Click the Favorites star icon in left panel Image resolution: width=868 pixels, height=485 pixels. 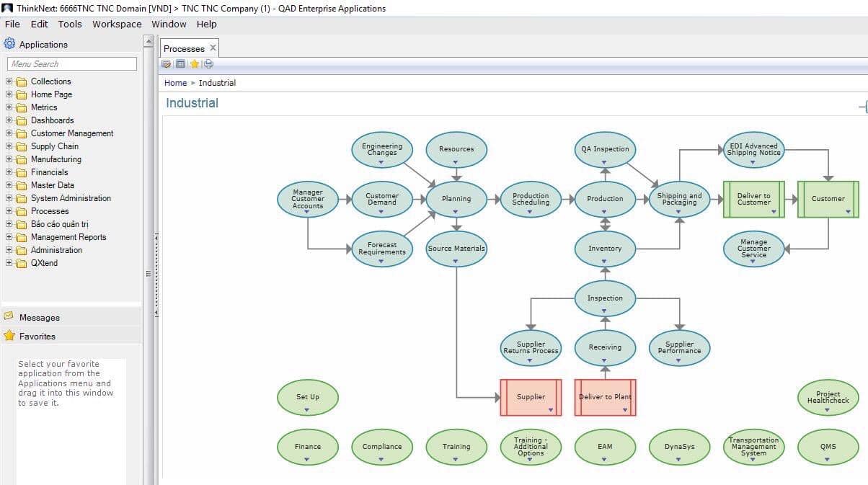pyautogui.click(x=9, y=336)
